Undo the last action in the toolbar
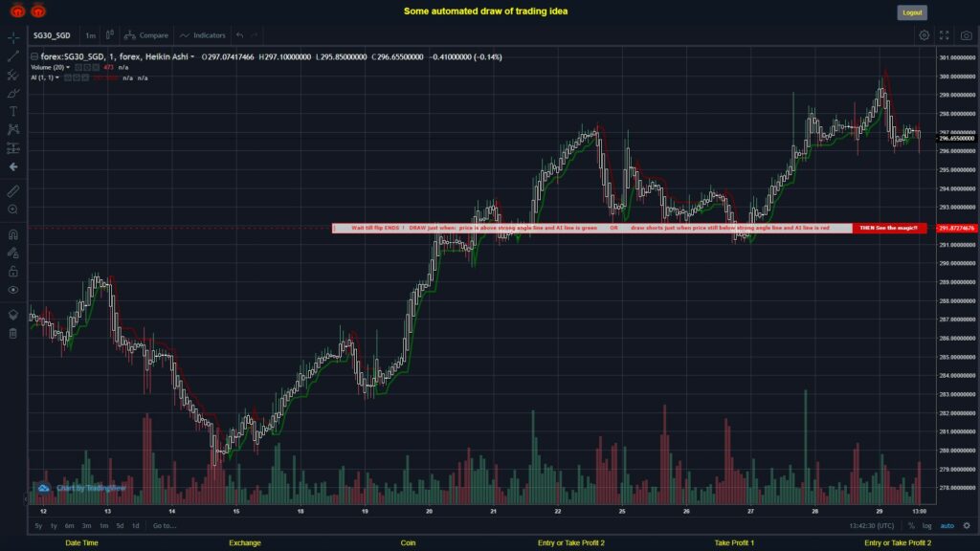This screenshot has height=551, width=980. point(240,35)
